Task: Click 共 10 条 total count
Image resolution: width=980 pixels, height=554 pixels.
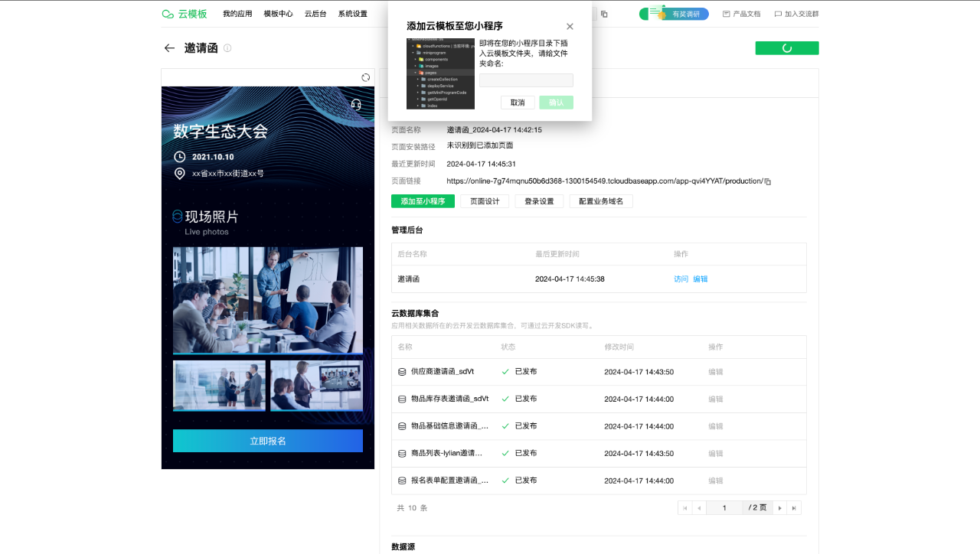Action: [412, 508]
